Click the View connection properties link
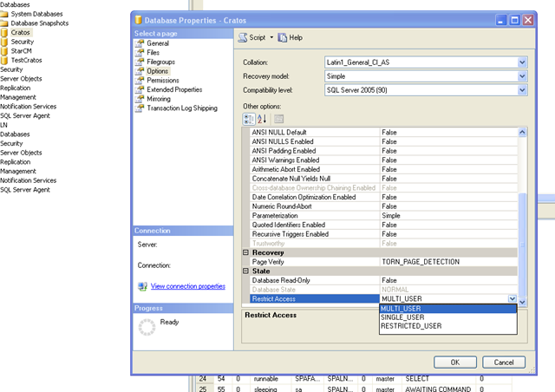The width and height of the screenshot is (555, 392). click(x=188, y=286)
